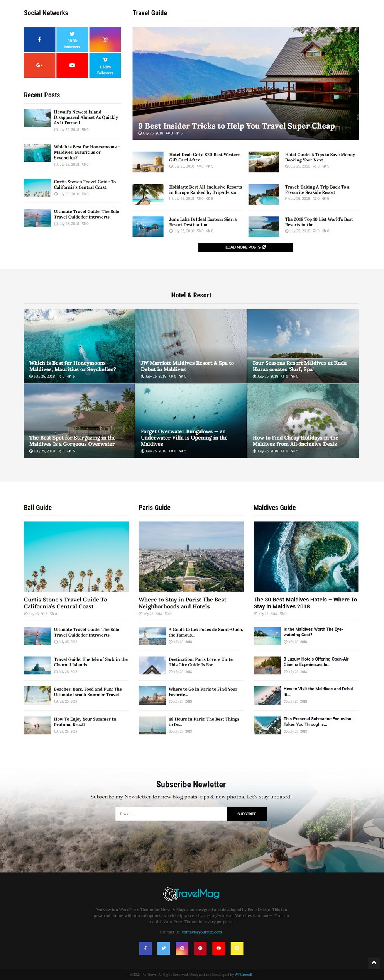The width and height of the screenshot is (384, 980).
Task: Open Hawaii's Newest Island recent post
Action: tap(86, 117)
